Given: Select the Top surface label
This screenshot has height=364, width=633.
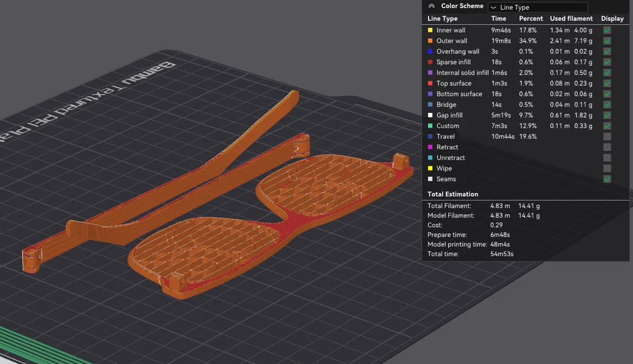Looking at the screenshot, I should click(x=454, y=83).
